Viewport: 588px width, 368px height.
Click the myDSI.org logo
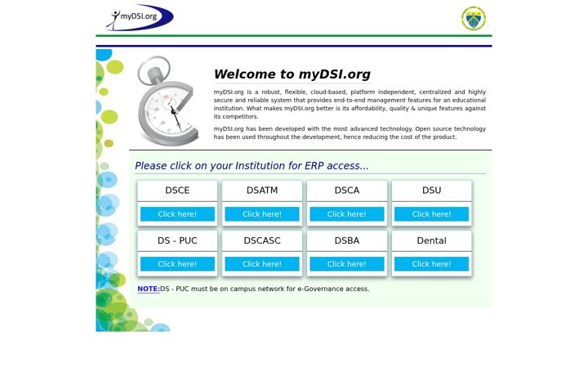pyautogui.click(x=140, y=17)
